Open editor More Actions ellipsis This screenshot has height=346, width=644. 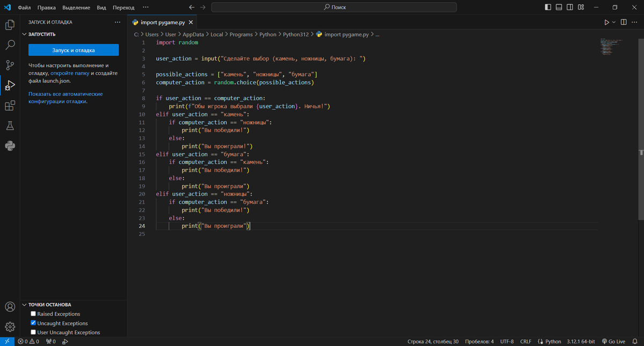635,23
